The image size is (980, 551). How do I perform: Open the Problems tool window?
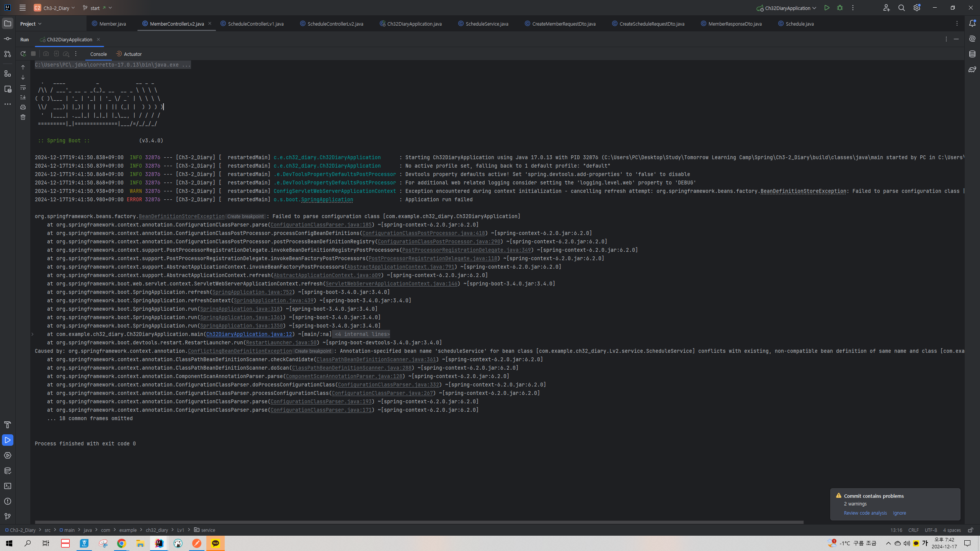coord(7,501)
